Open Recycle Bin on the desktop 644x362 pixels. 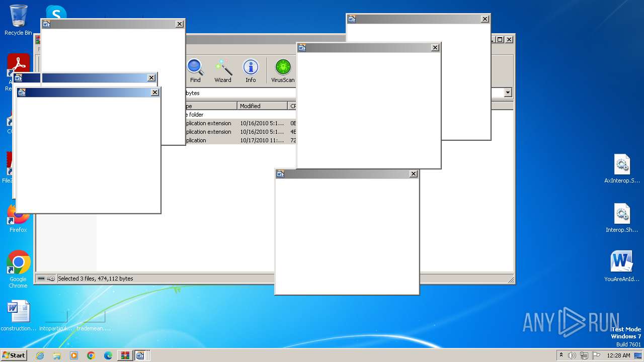point(18,20)
